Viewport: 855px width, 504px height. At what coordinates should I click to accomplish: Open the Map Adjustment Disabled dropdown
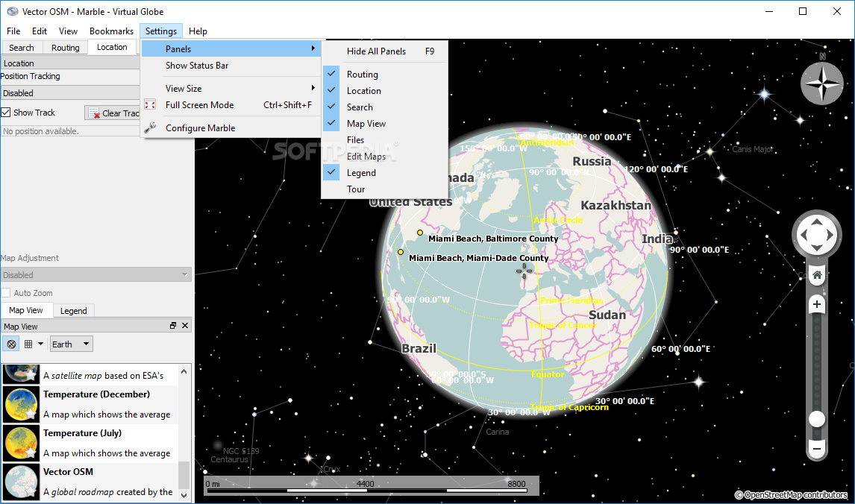pyautogui.click(x=96, y=274)
